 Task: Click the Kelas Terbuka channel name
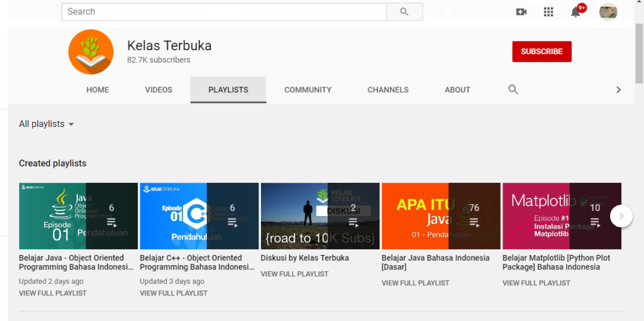click(169, 46)
